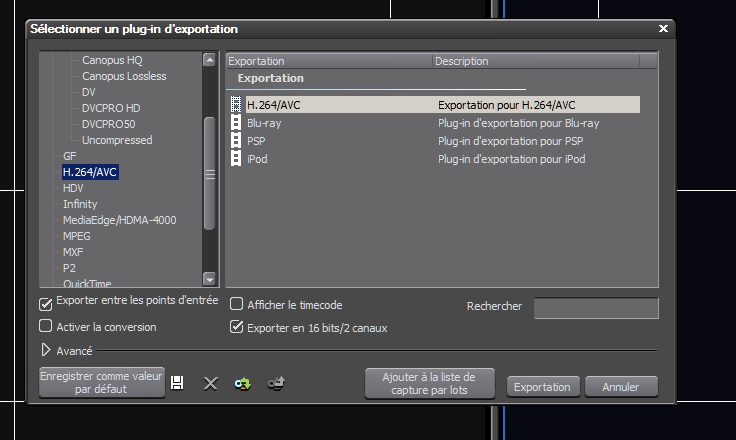This screenshot has height=440, width=736.
Task: Select DVCPRO50 in the tree
Action: 108,124
